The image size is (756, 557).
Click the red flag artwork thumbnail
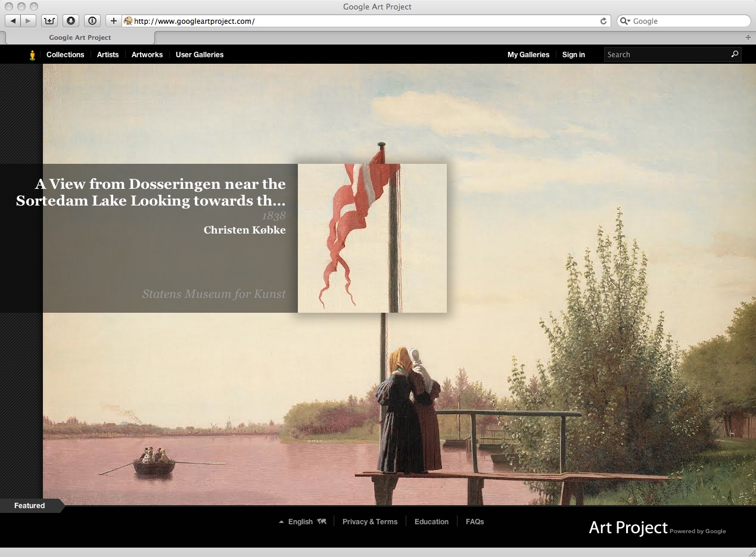click(x=372, y=238)
